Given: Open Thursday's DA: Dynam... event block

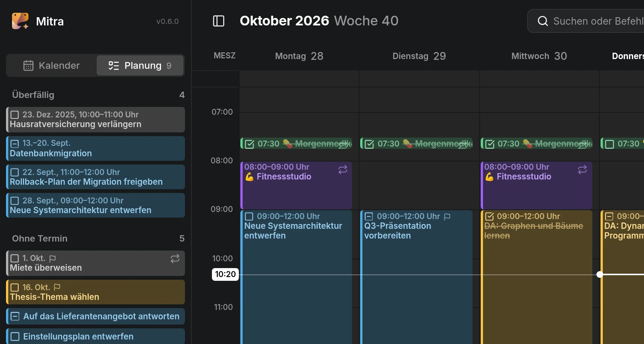Looking at the screenshot, I should point(622,277).
